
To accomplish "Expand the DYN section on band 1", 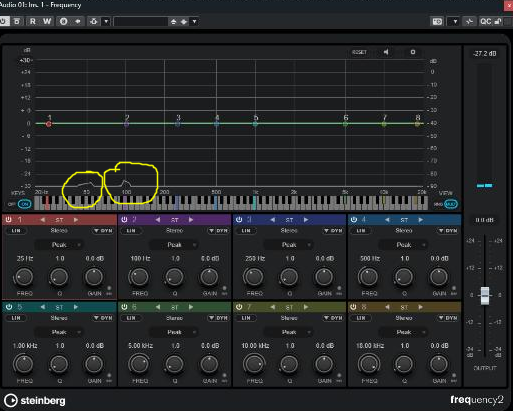I will click(x=103, y=231).
